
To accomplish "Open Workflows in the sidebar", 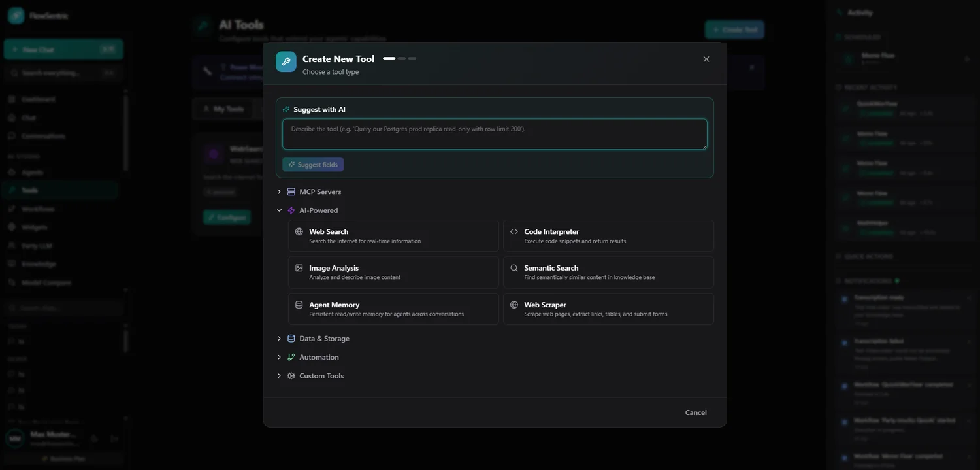I will [60, 209].
